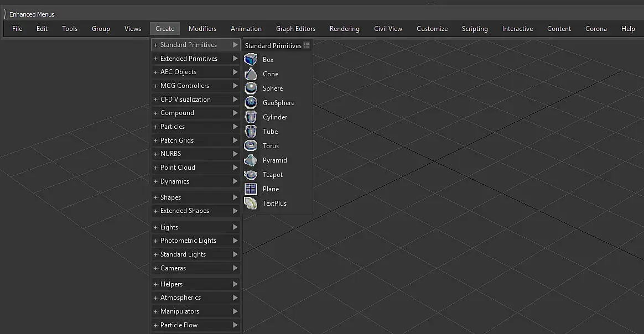
Task: Click the Tube primitive icon
Action: (251, 131)
